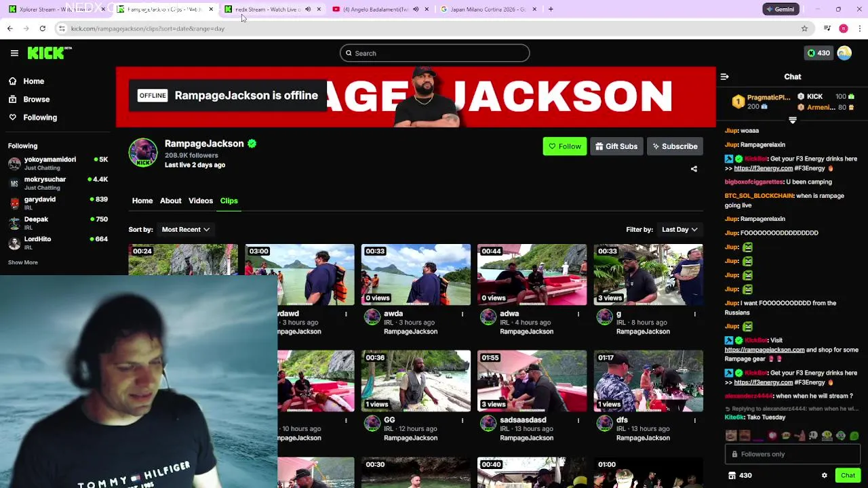Open the Most Recent sort dropdown

pyautogui.click(x=185, y=229)
